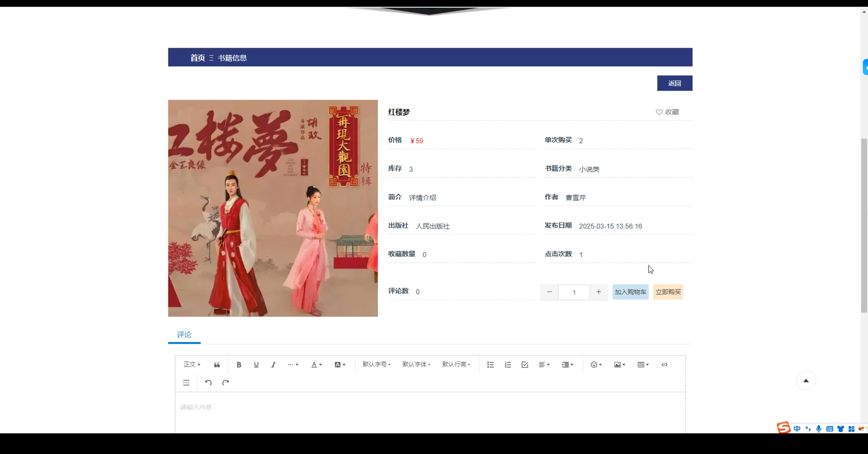Insert a bulleted list
868x454 pixels.
coord(490,365)
